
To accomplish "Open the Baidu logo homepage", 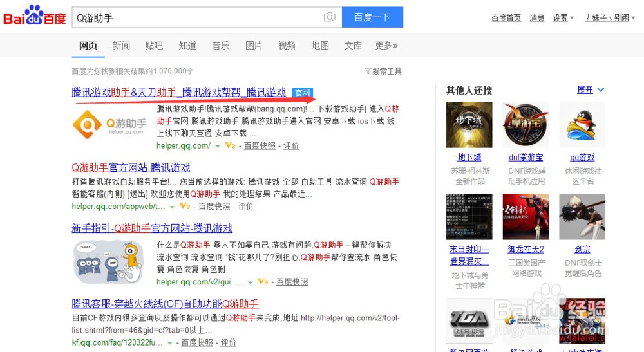I will [x=35, y=16].
